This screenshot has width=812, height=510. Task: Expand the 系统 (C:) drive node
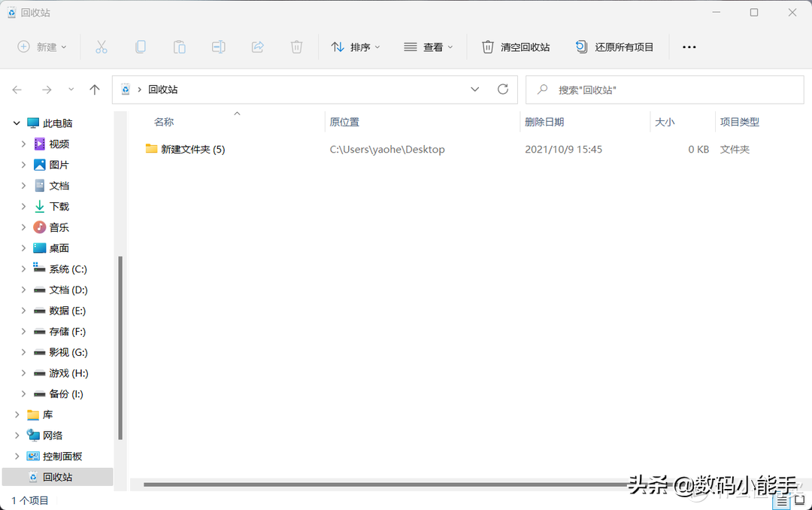tap(23, 269)
